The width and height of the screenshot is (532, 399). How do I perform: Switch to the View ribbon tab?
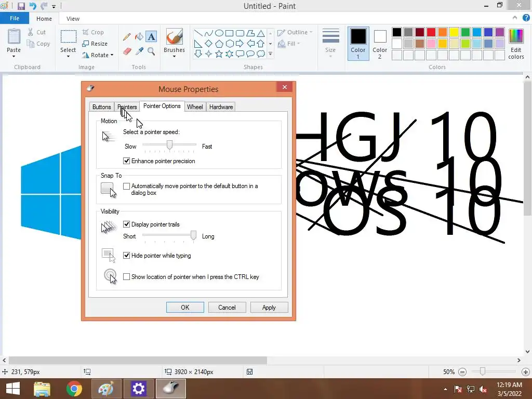tap(73, 19)
